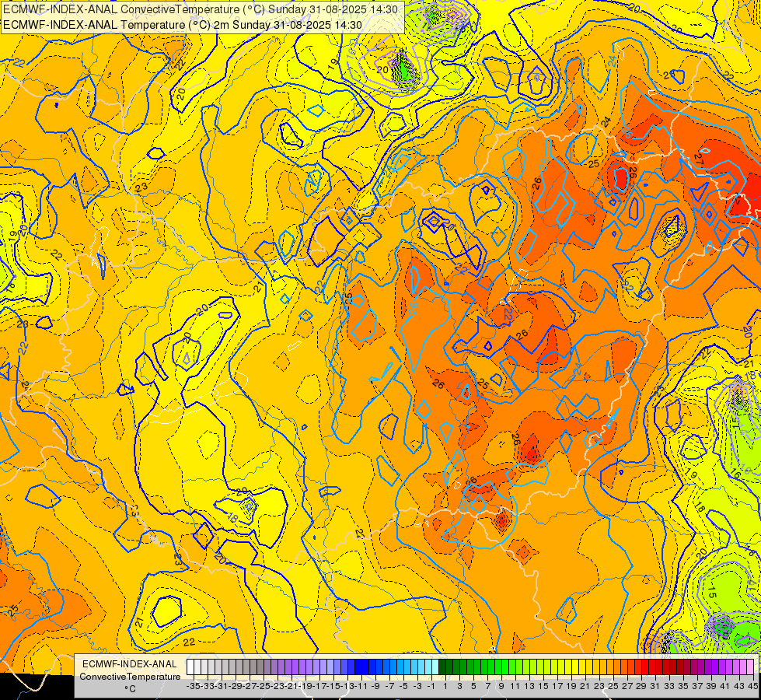Click the legend scale number 37
Screen dimensions: 761x700
(697, 686)
